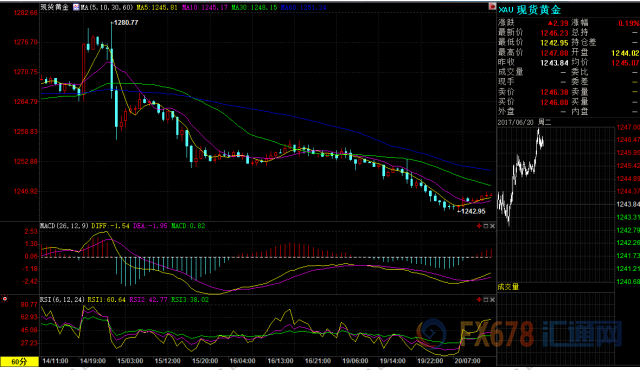Click the 20/07:00 time axis label

point(467,361)
